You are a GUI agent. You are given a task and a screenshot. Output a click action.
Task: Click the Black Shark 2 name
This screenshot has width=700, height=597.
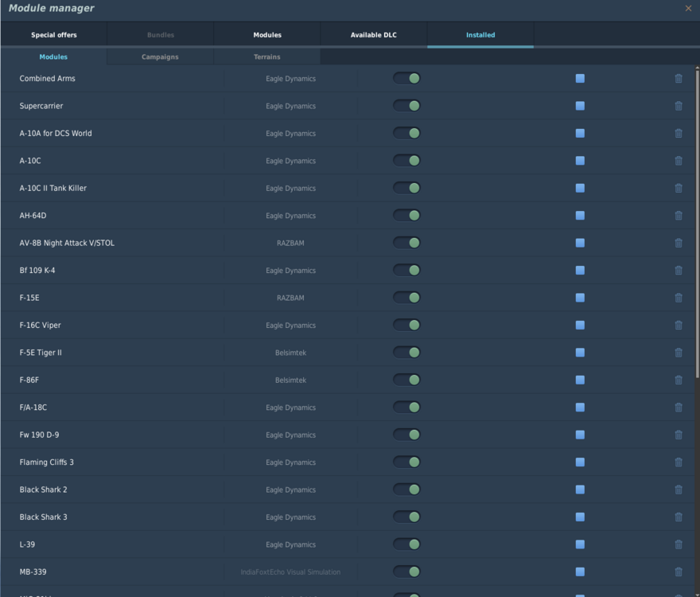coord(43,490)
